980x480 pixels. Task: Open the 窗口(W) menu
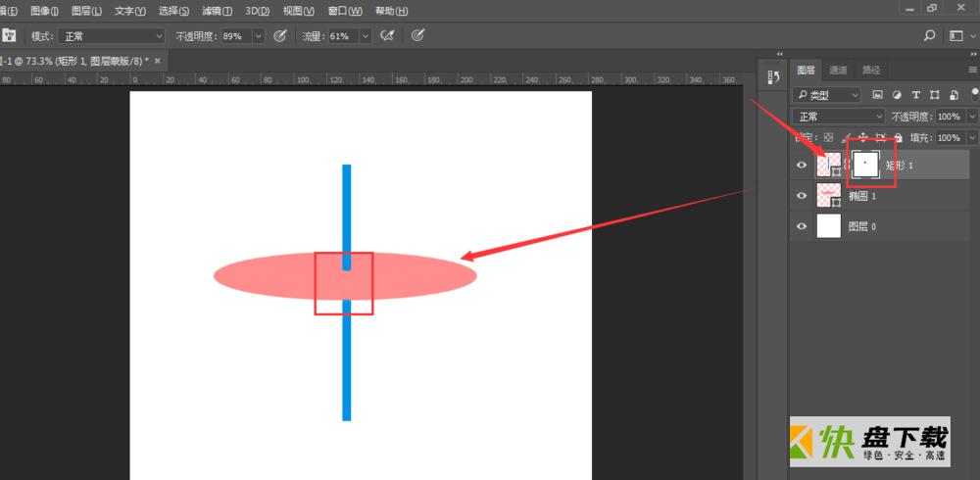click(x=345, y=11)
